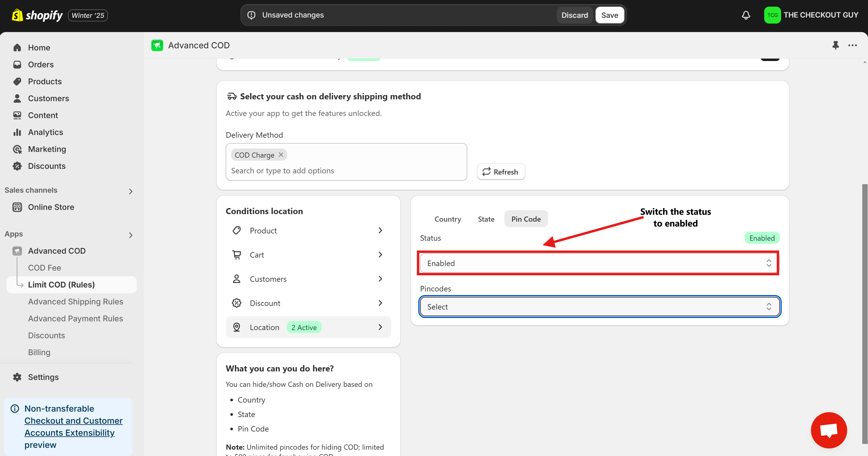Click the Customers person icon in sidebar

[x=17, y=98]
